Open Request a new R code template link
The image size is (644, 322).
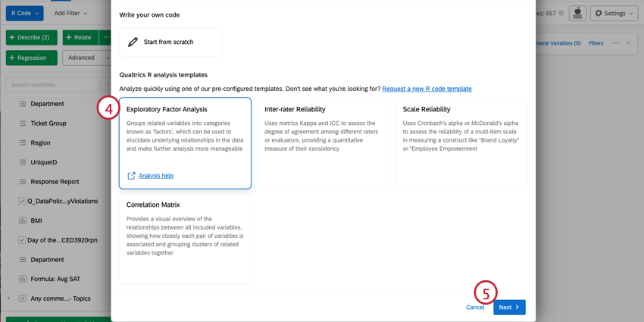tap(427, 89)
